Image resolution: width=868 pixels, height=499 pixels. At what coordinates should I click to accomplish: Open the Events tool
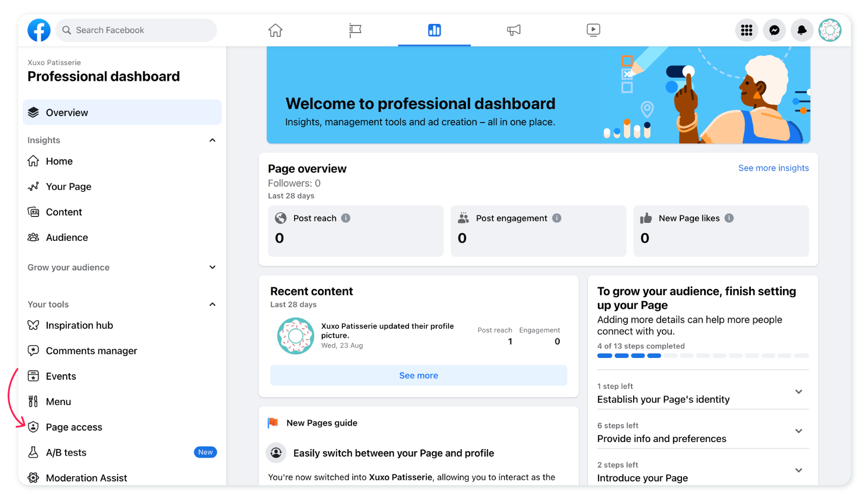(122, 376)
